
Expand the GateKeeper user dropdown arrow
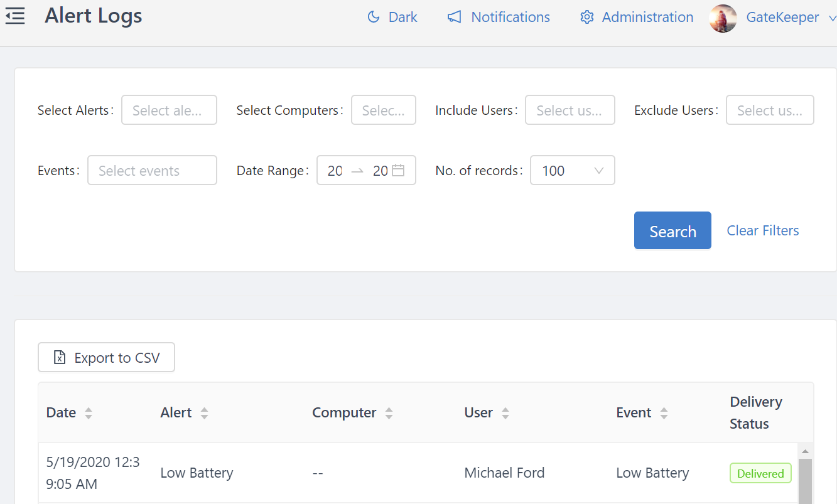point(832,18)
